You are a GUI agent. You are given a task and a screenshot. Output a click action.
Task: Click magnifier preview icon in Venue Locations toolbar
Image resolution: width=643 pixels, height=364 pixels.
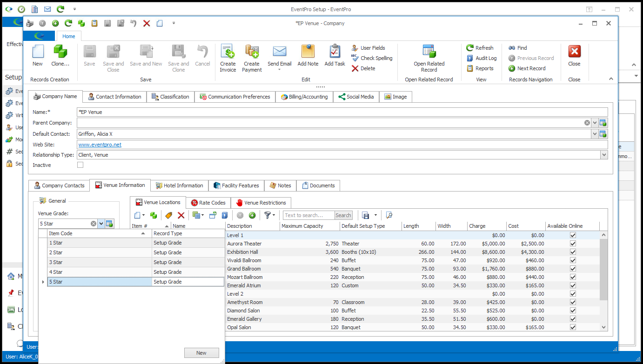pos(389,215)
